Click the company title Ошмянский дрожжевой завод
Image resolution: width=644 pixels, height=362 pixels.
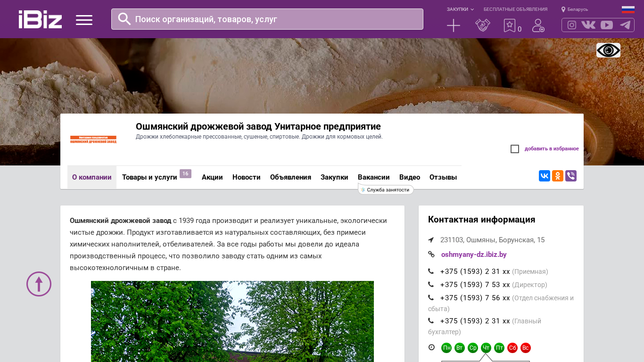(x=258, y=126)
